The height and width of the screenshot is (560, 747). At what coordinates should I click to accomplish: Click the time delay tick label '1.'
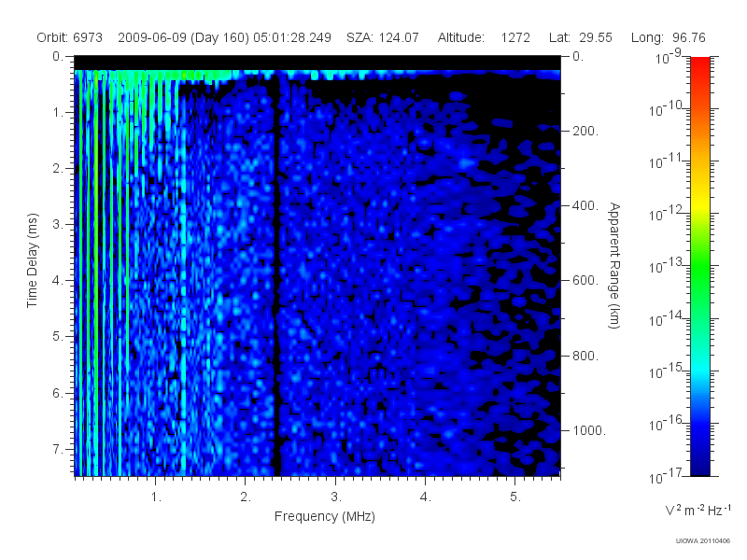click(58, 113)
